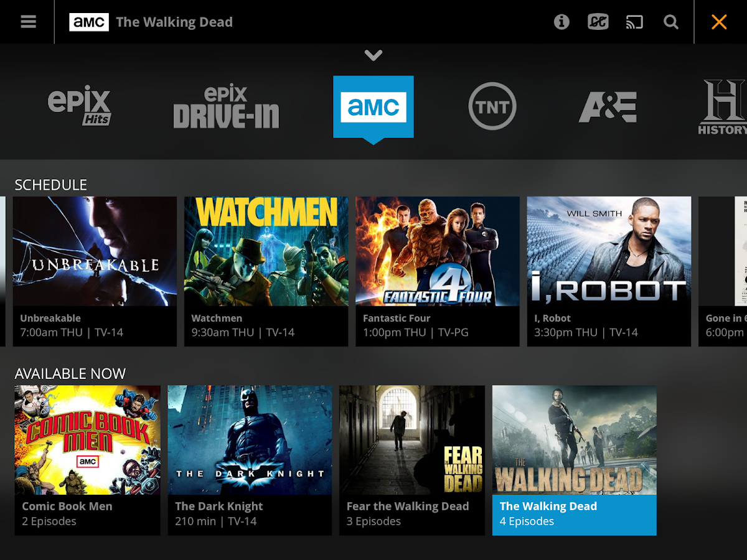The width and height of the screenshot is (747, 560).
Task: Switch to the TNT channel
Action: coord(492,106)
